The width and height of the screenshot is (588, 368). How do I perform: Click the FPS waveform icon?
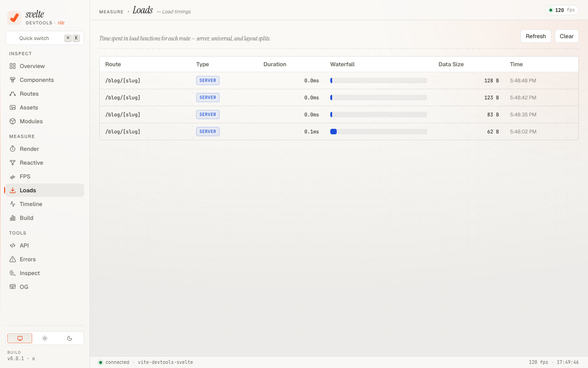pyautogui.click(x=13, y=177)
